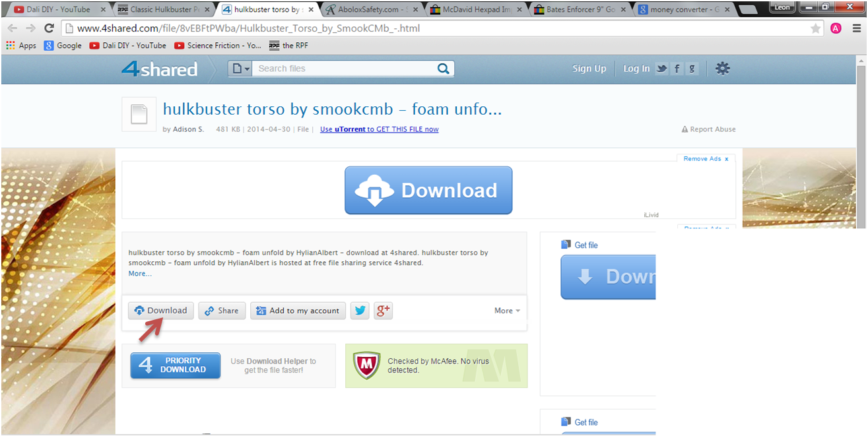The height and width of the screenshot is (438, 868).
Task: Switch to McDavid Hexpad tab
Action: (x=477, y=9)
